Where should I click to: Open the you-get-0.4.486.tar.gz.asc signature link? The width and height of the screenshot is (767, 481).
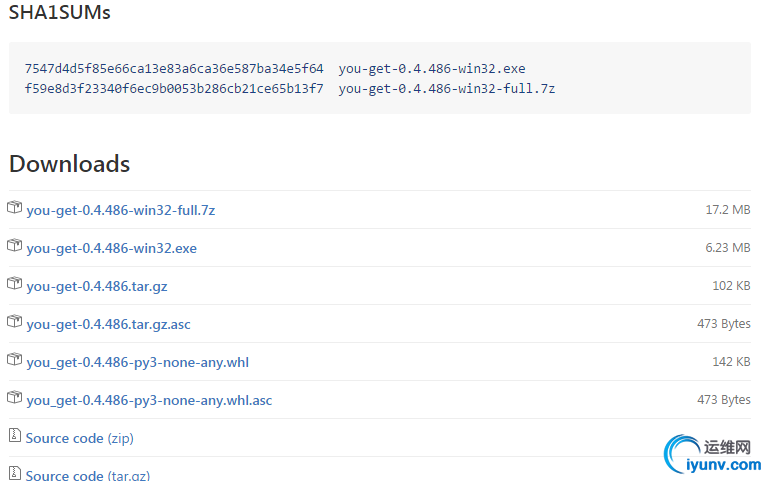click(x=110, y=324)
